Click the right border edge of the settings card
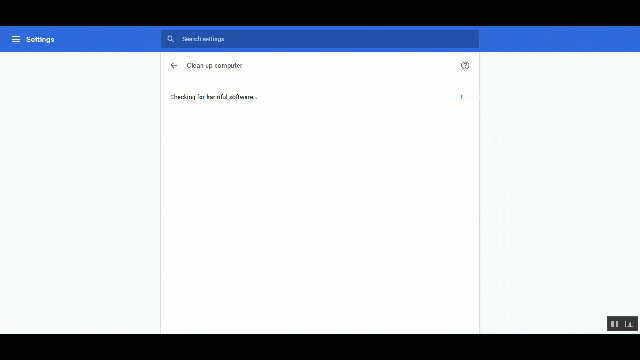This screenshot has height=360, width=640. 479,193
